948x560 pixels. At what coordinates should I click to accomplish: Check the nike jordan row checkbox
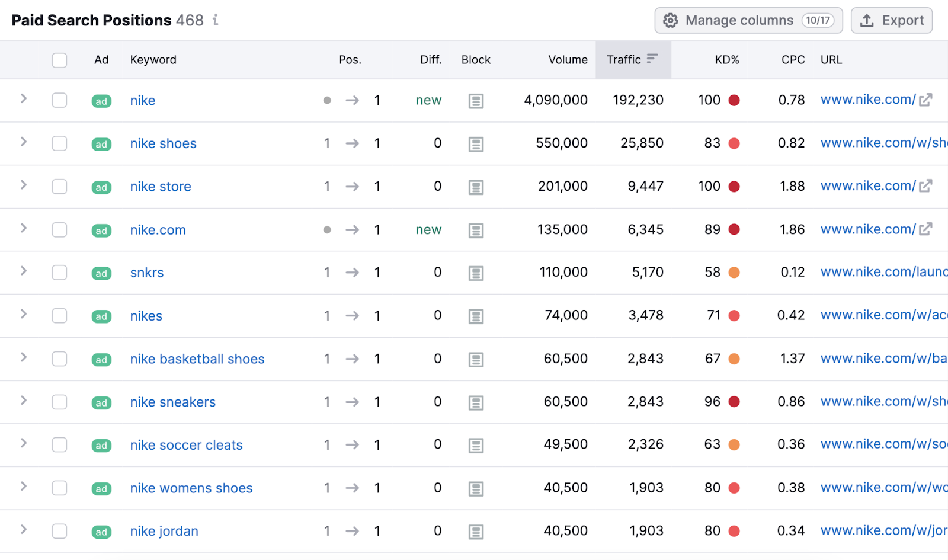pyautogui.click(x=59, y=531)
